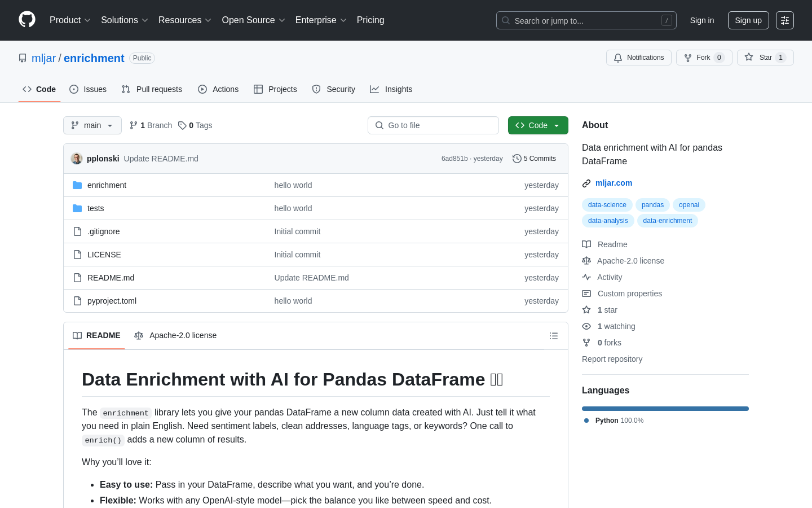This screenshot has height=508, width=812.
Task: Expand the Resources menu
Action: (x=185, y=20)
